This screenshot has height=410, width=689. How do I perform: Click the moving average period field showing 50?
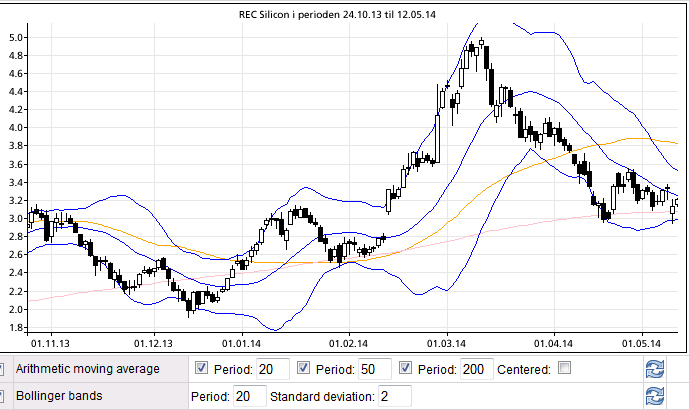[375, 370]
